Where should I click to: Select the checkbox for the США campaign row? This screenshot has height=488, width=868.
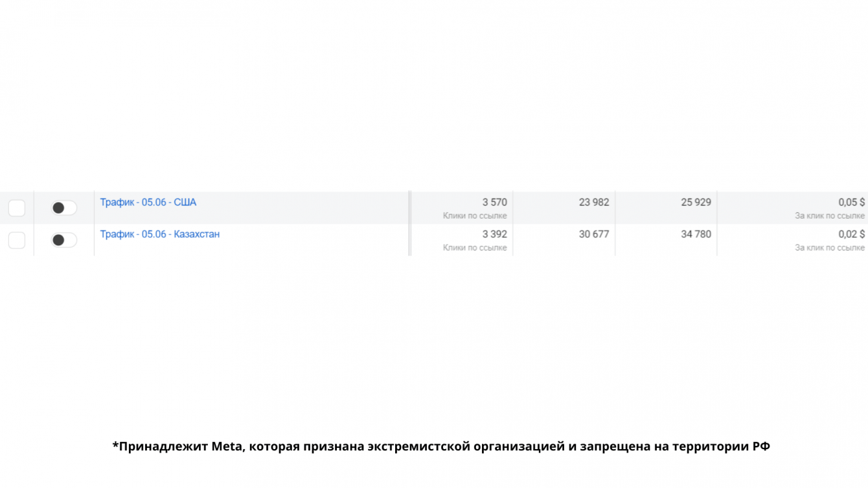pos(17,208)
